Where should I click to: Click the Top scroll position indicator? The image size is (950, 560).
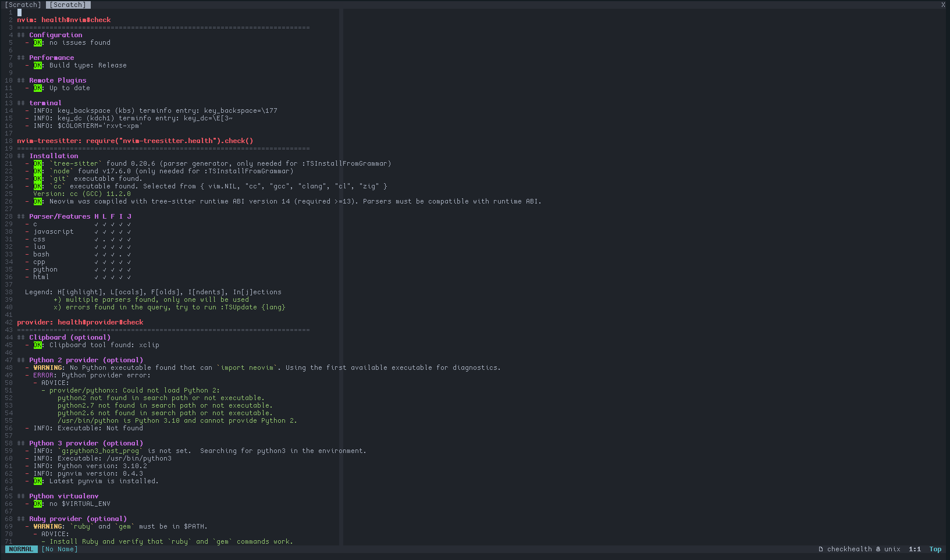pos(935,549)
